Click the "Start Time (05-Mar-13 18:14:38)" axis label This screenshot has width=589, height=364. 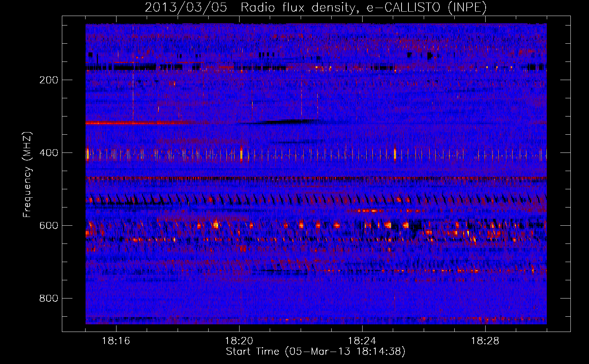pos(316,352)
